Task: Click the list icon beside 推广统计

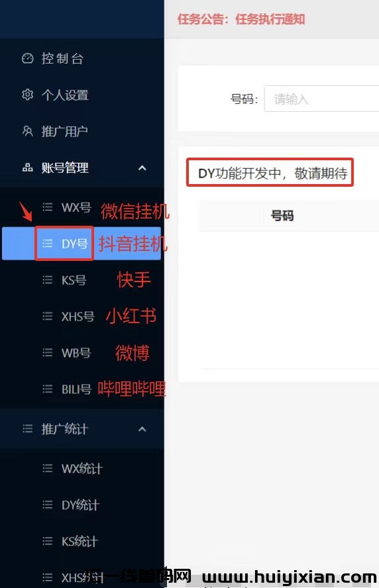Action: [x=27, y=428]
